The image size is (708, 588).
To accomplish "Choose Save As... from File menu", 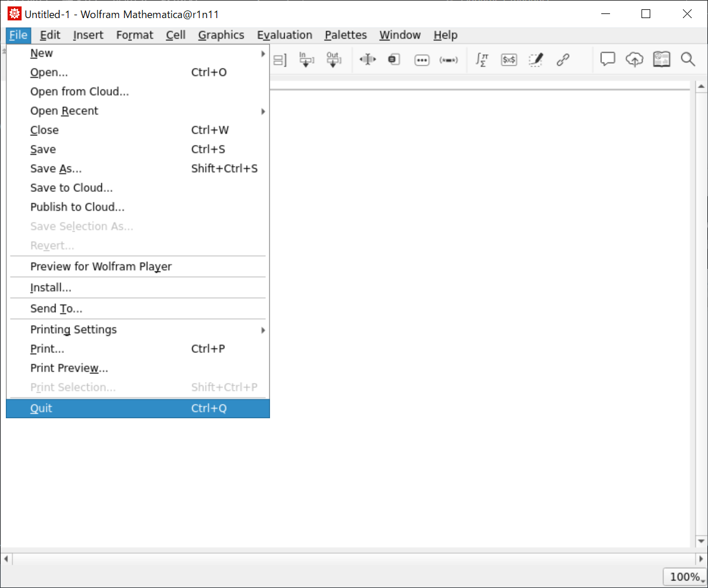I will 56,169.
